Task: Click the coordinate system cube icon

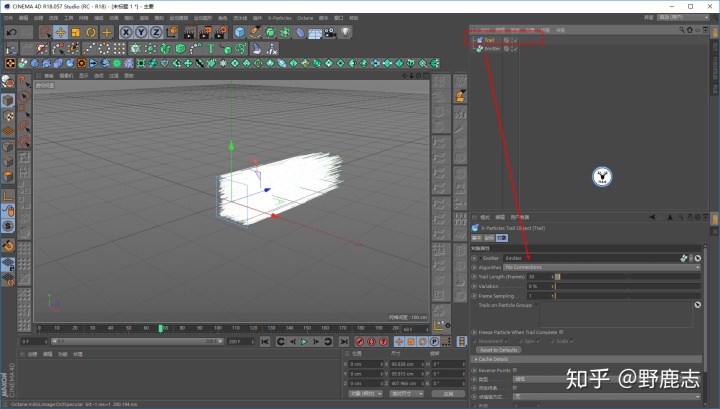Action: (x=172, y=32)
